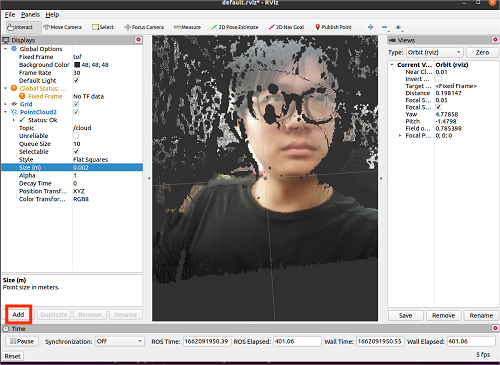Click Remove button in Views panel
This screenshot has height=365, width=500.
pos(443,315)
